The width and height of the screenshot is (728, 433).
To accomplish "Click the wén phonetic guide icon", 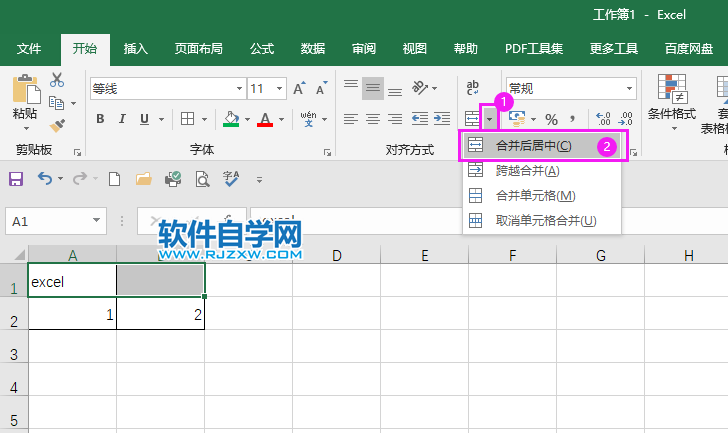I will tap(308, 119).
